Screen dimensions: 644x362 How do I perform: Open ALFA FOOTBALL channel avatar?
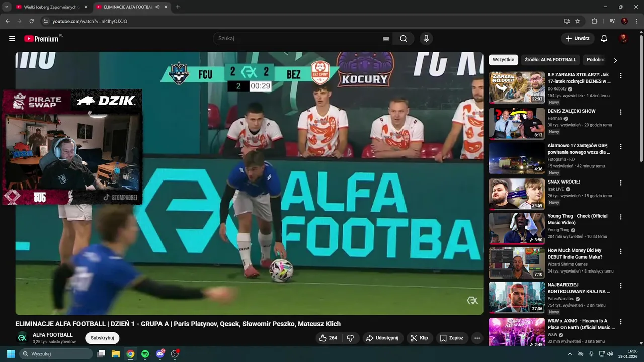[x=22, y=338]
